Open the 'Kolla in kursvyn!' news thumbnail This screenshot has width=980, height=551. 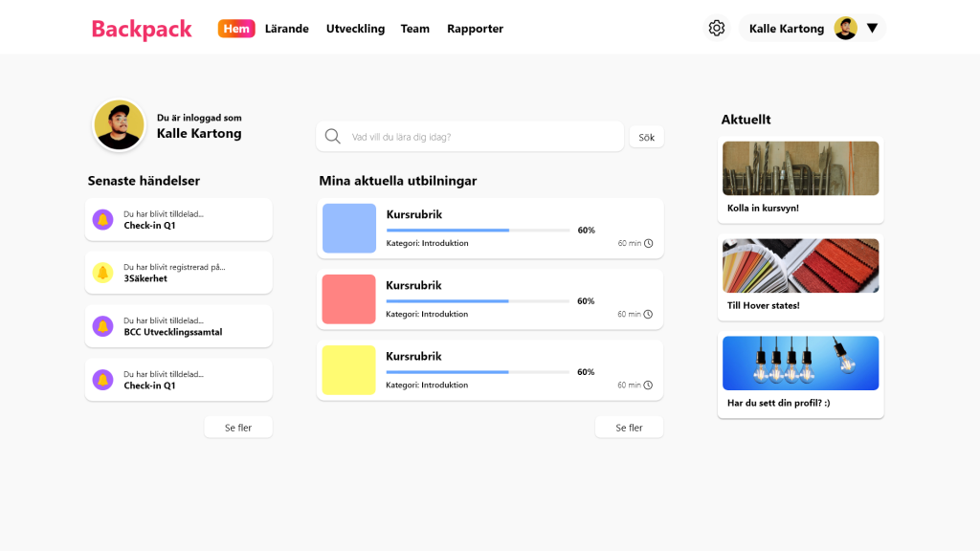[x=800, y=168]
